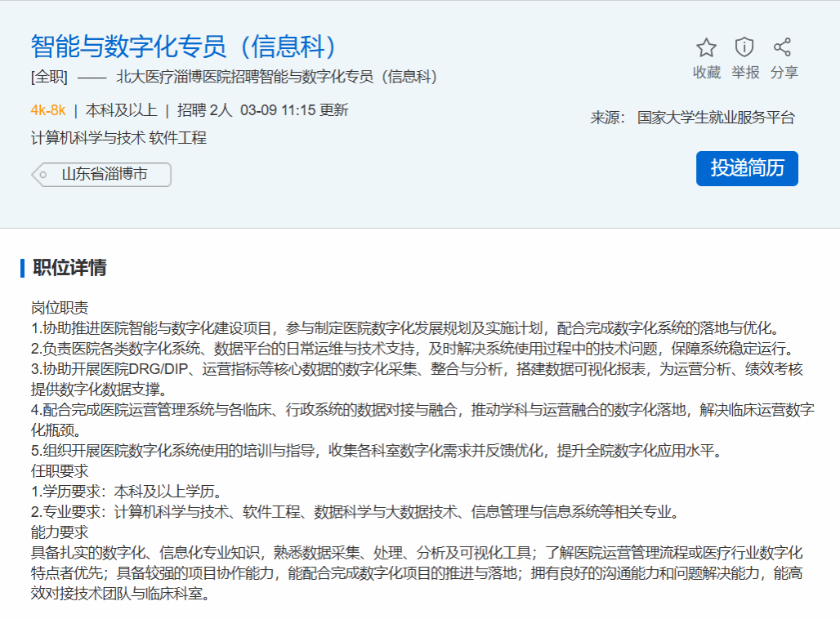
Task: Click the 收藏 label under the star
Action: click(706, 73)
